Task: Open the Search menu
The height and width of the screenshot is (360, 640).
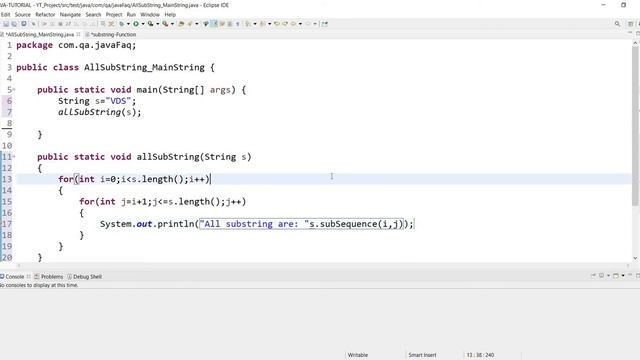Action: click(x=93, y=14)
